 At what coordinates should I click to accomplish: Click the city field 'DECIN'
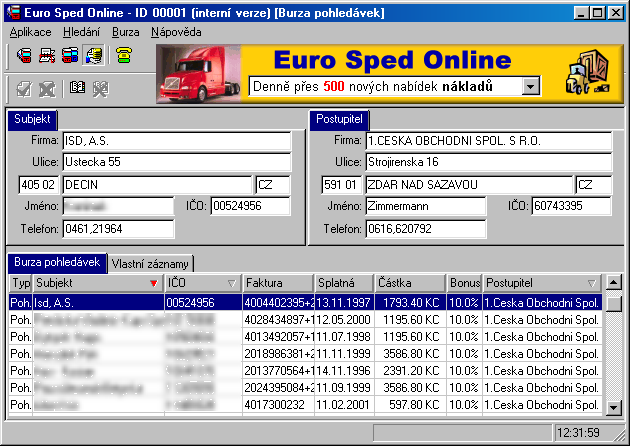point(158,185)
